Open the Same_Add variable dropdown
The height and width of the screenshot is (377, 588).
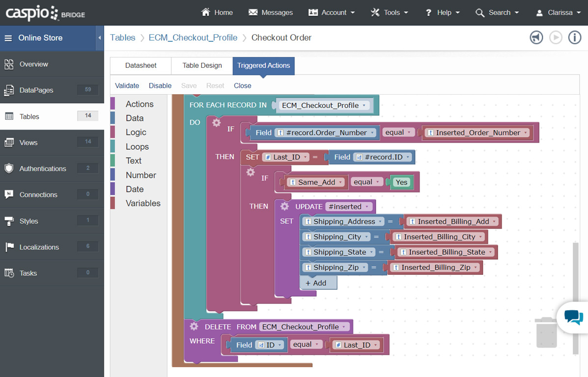point(316,182)
